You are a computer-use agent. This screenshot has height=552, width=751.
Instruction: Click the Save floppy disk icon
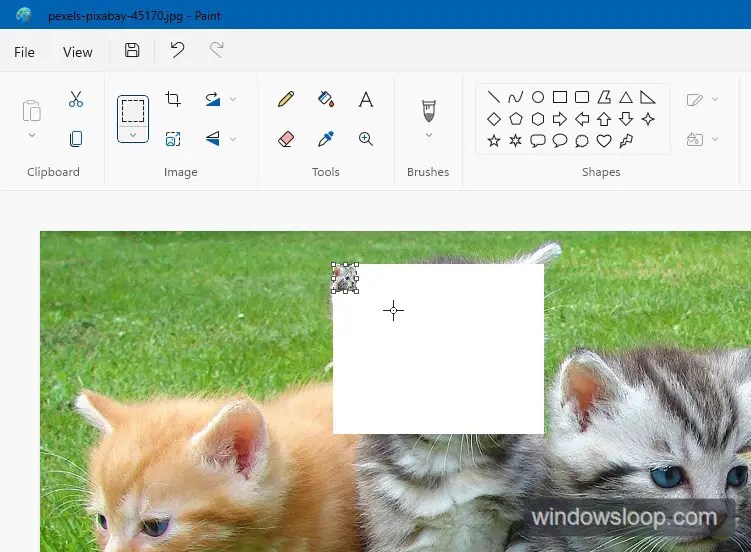click(132, 50)
